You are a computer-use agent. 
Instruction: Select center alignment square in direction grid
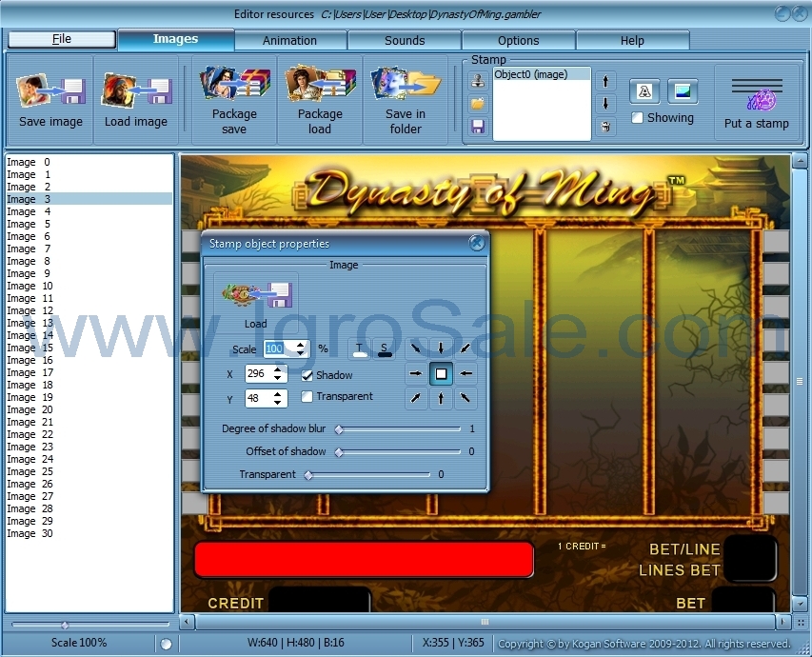pos(441,374)
